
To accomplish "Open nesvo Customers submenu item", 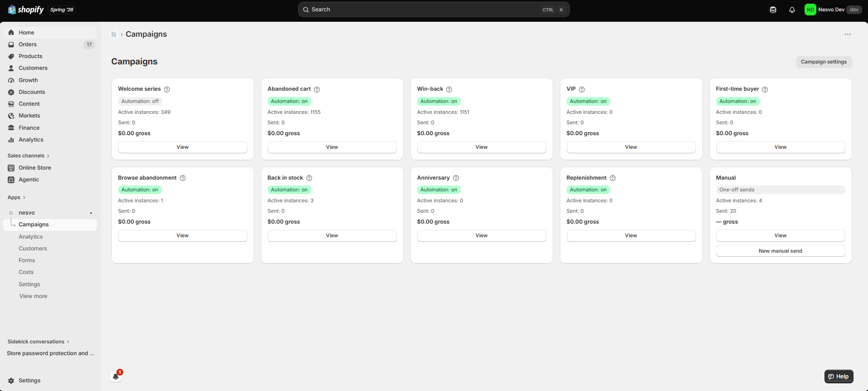I will 33,249.
